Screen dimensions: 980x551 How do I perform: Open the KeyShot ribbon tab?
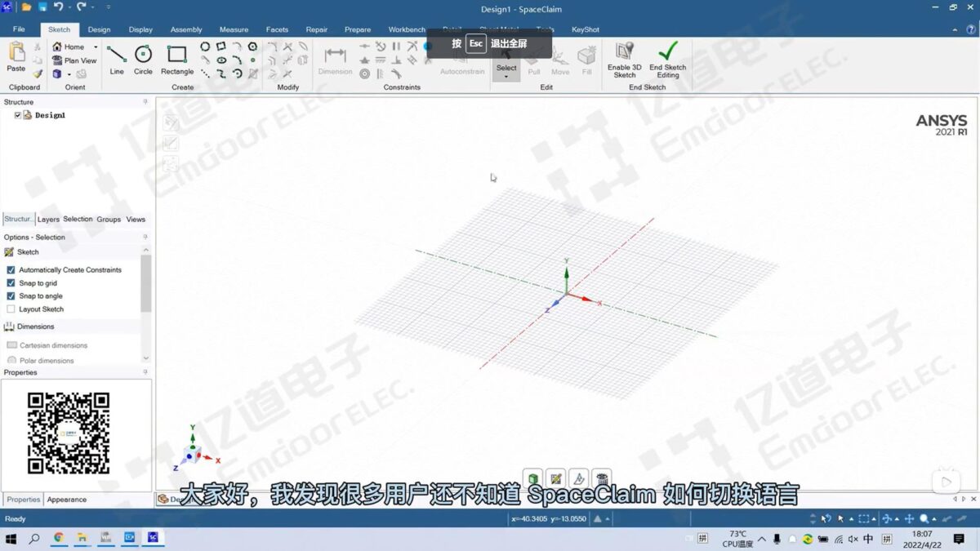pos(586,29)
